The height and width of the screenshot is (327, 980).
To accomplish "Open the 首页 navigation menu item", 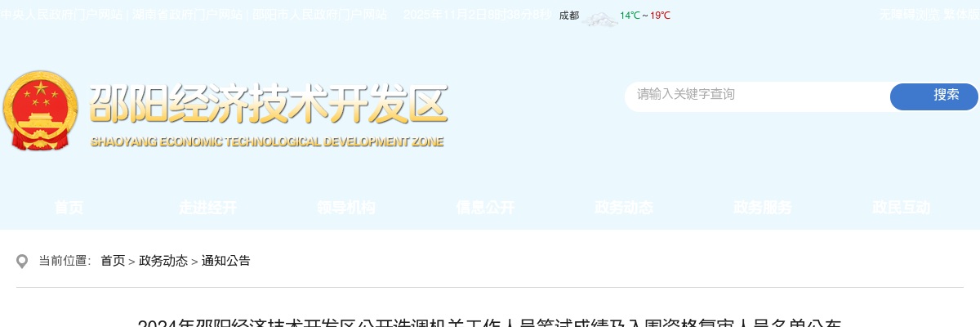I will (x=69, y=208).
